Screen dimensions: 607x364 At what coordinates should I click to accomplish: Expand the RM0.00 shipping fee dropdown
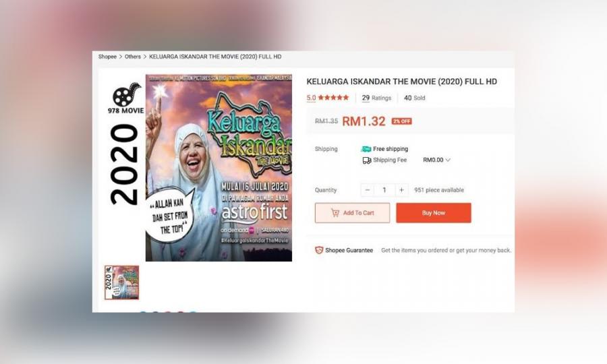click(436, 160)
